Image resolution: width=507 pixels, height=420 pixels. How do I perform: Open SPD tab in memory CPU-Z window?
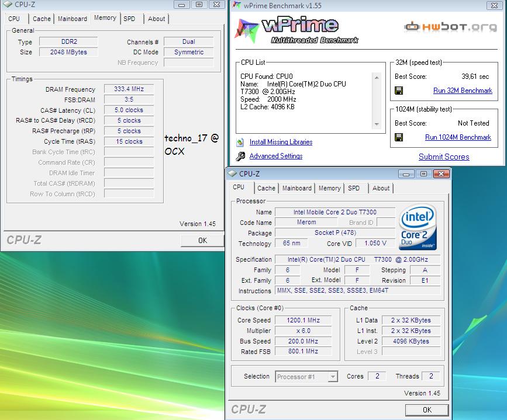(129, 19)
